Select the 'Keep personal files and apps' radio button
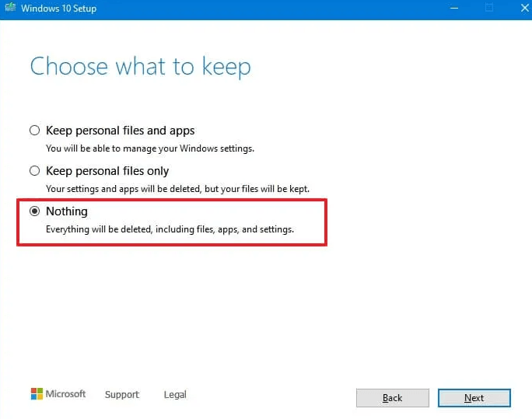This screenshot has height=419, width=532. pos(34,131)
